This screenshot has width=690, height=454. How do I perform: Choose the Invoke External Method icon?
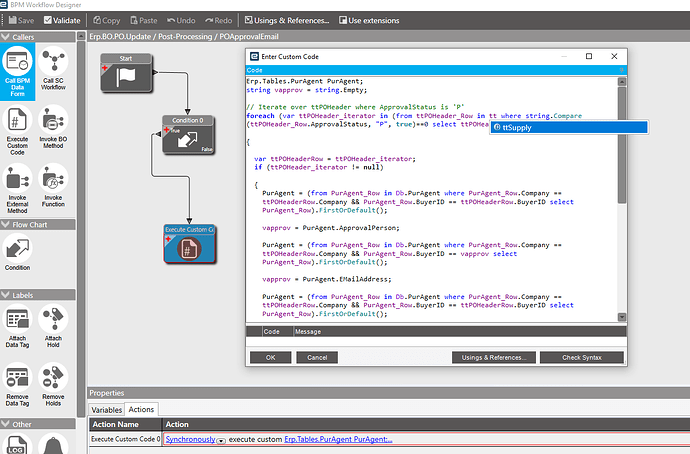click(18, 189)
